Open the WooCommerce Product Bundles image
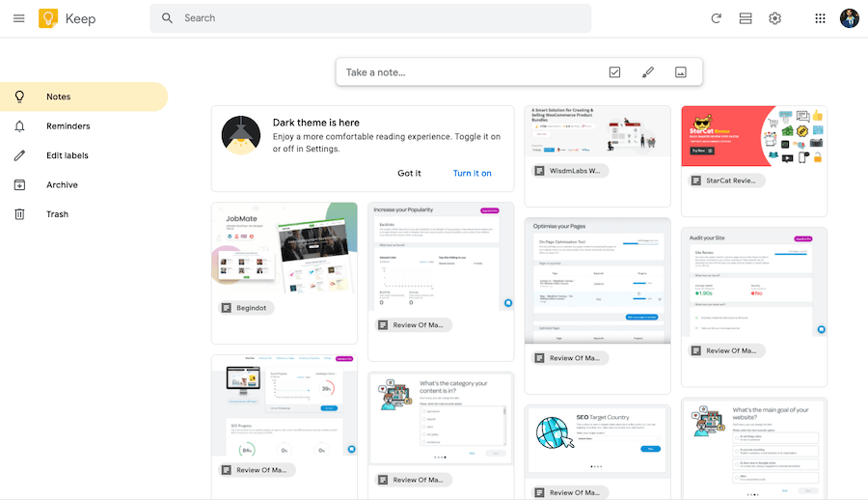 [597, 131]
